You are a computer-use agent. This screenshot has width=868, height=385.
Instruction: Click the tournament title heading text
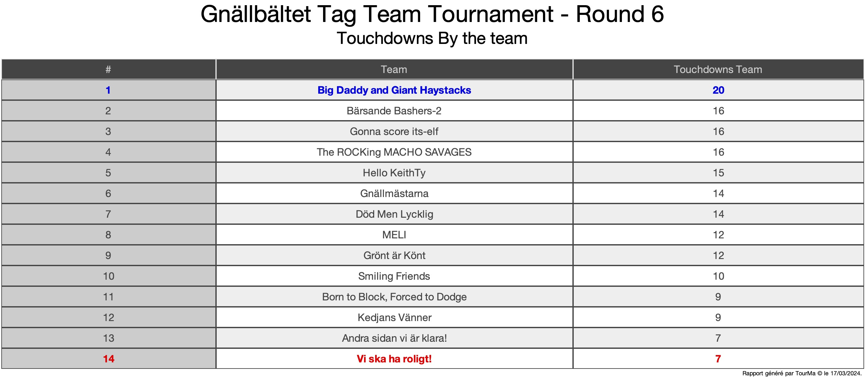coord(432,14)
